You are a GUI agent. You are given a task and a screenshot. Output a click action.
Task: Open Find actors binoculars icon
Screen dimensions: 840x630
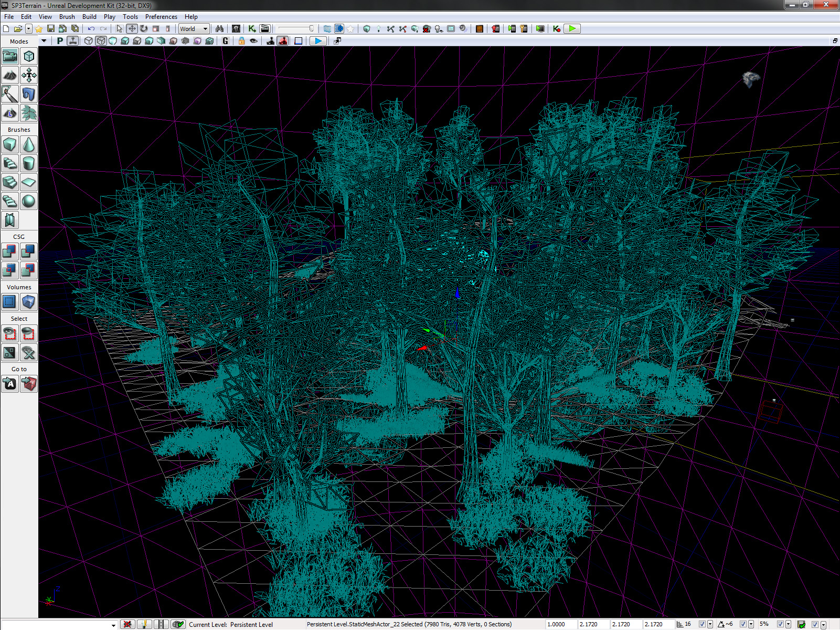[219, 29]
